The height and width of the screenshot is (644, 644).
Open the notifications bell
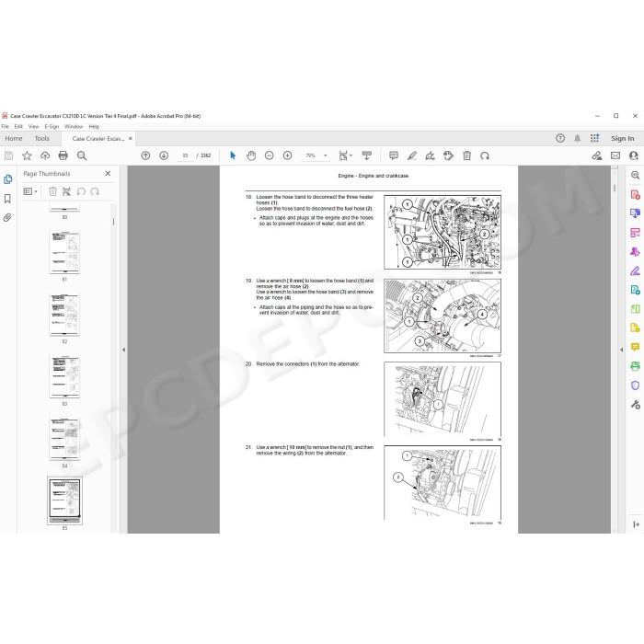click(x=577, y=138)
